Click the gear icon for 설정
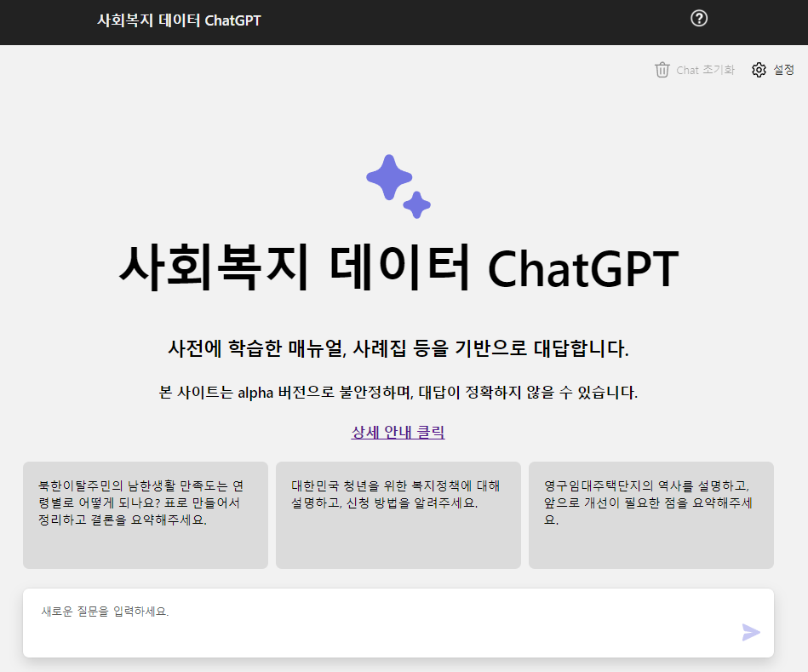 click(x=759, y=70)
